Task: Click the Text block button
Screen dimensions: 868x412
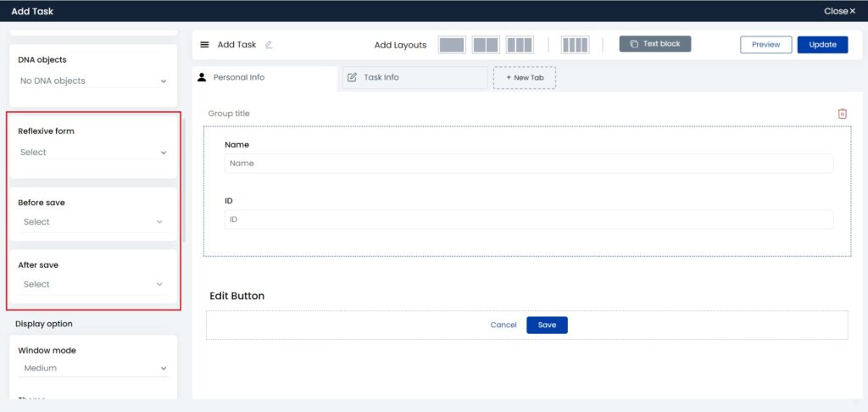Action: click(654, 44)
